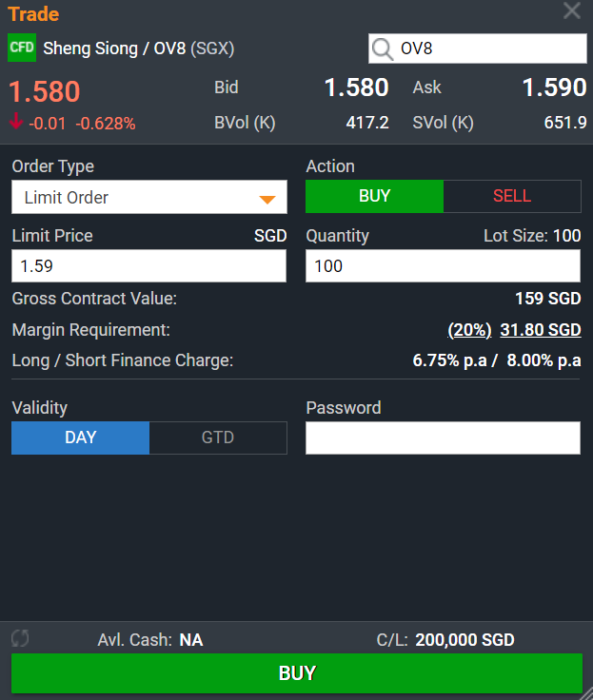593x700 pixels.
Task: Click the red down arrow price indicator
Action: coord(16,123)
